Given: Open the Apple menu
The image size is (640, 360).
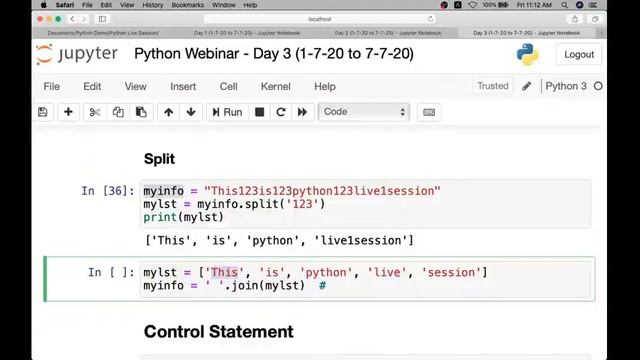Looking at the screenshot, I should tap(43, 5).
